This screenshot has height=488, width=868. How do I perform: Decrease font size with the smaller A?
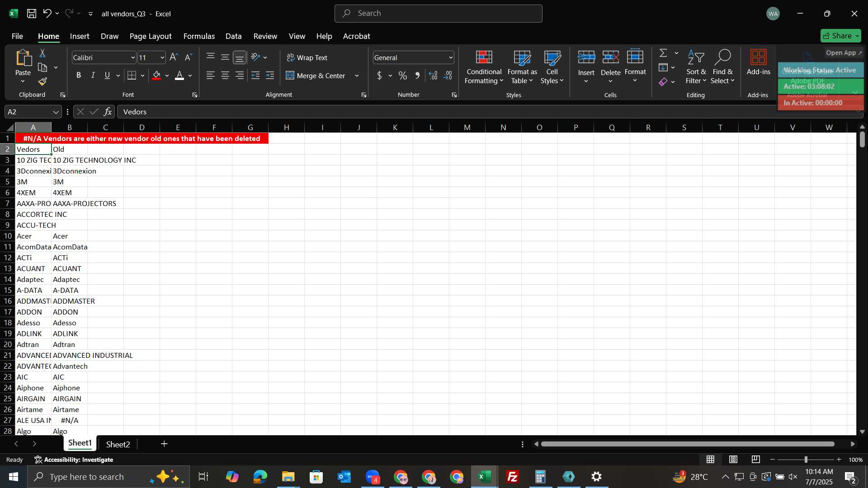[x=189, y=57]
